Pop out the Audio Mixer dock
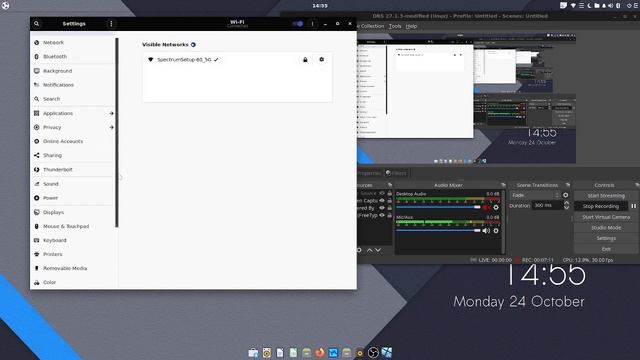Screen dimensions: 640x360 pyautogui.click(x=503, y=185)
